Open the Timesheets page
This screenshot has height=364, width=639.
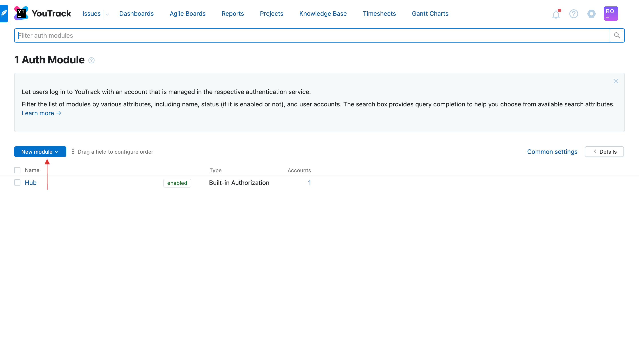coord(379,14)
